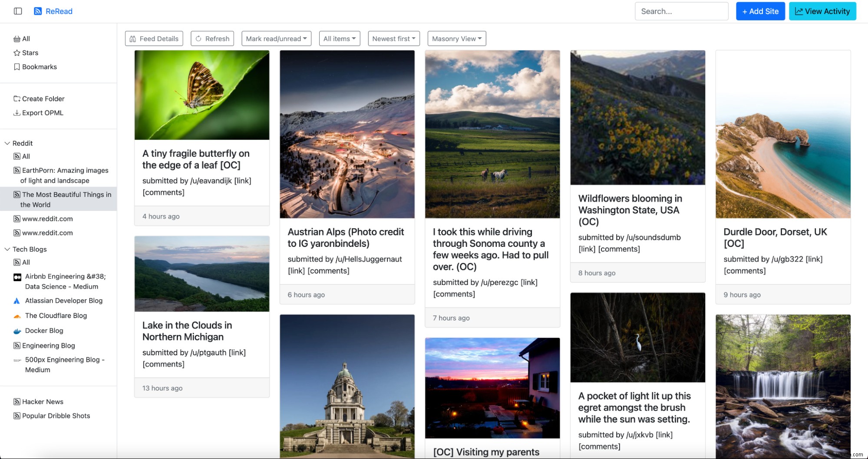Click the RSS icon beside Engineering Blog
Viewport: 868px width, 459px height.
(17, 346)
